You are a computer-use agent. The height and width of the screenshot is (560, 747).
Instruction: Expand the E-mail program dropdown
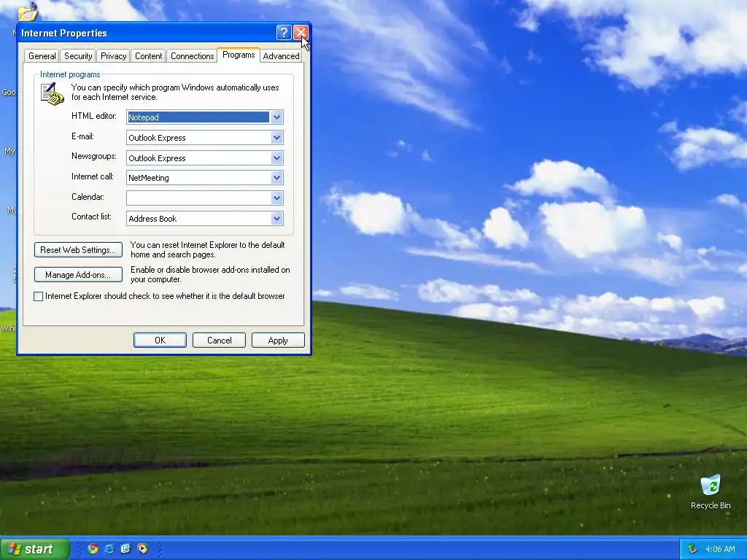[x=276, y=138]
